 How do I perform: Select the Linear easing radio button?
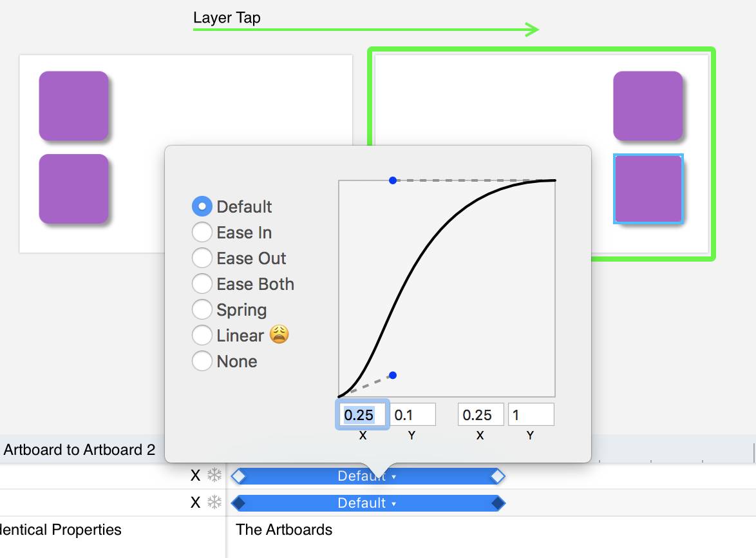[x=202, y=336]
